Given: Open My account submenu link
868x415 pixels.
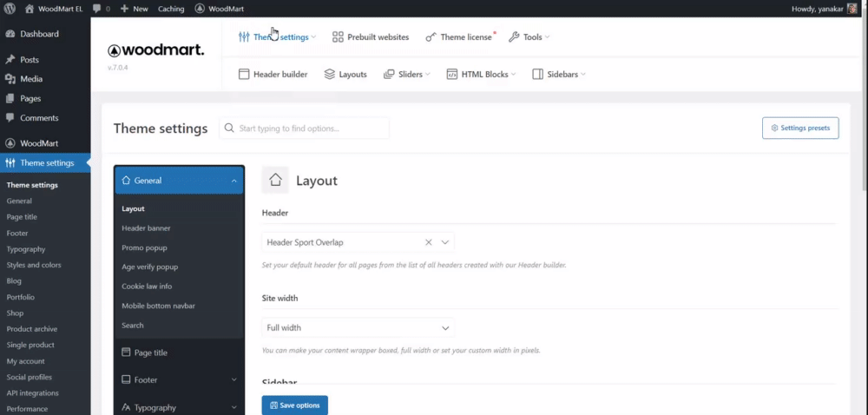Looking at the screenshot, I should 25,361.
